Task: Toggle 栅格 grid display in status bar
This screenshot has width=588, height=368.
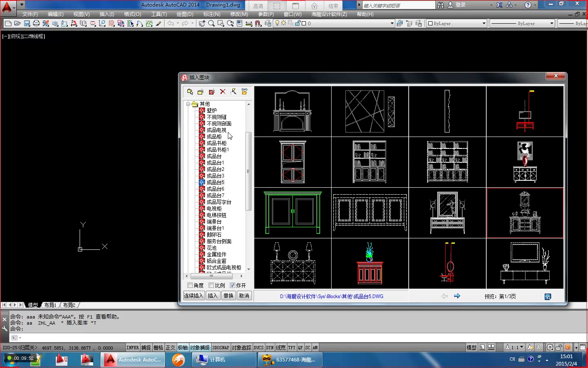Action: (x=158, y=348)
